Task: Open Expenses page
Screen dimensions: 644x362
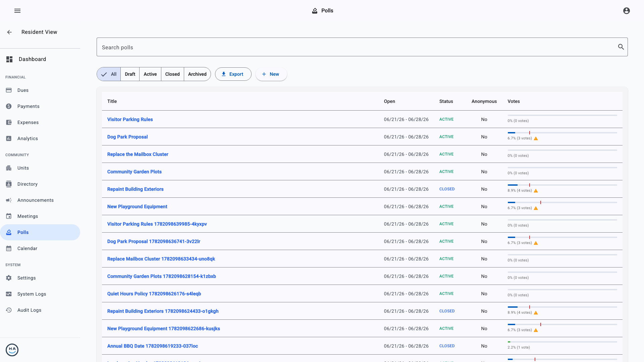Action: [x=40, y=122]
